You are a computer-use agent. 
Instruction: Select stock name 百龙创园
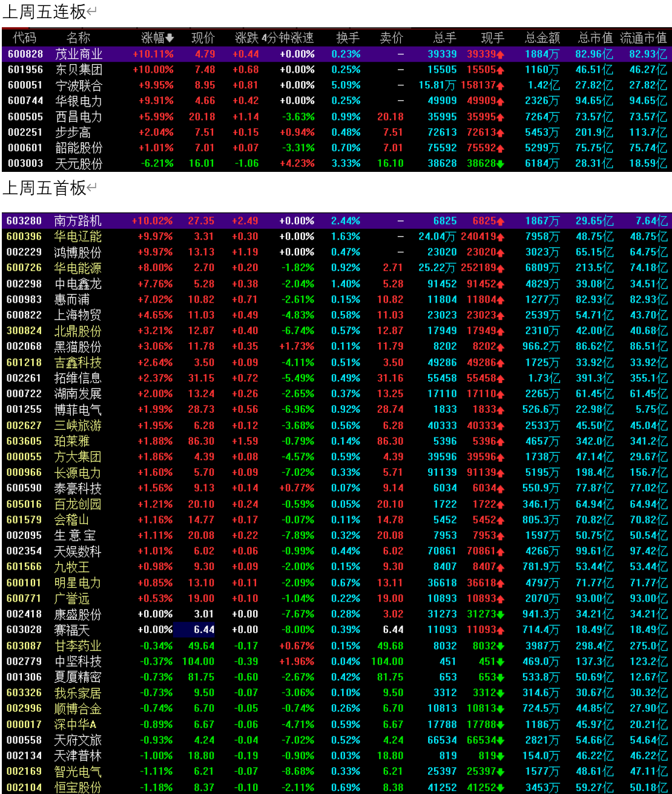(78, 504)
